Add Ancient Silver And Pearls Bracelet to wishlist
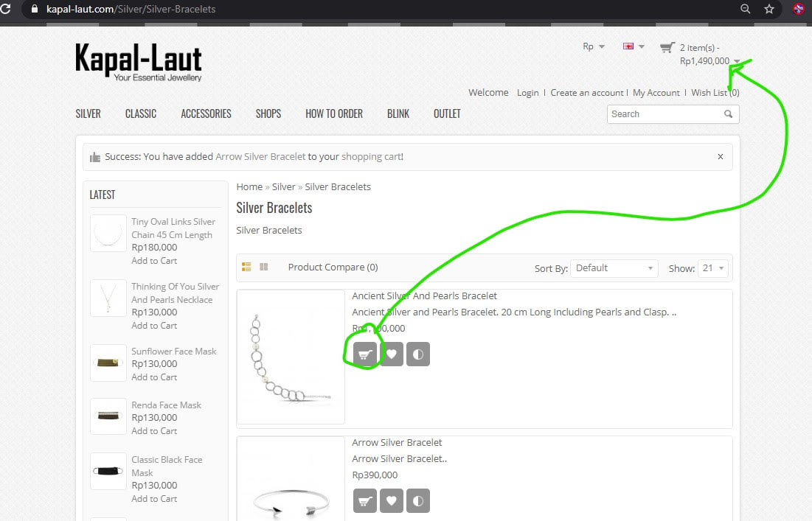Viewport: 812px width, 521px height. point(392,354)
